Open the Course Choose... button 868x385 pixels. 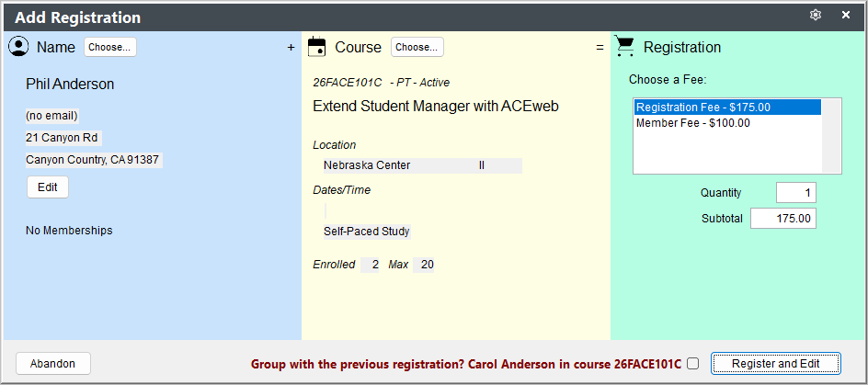tap(417, 47)
